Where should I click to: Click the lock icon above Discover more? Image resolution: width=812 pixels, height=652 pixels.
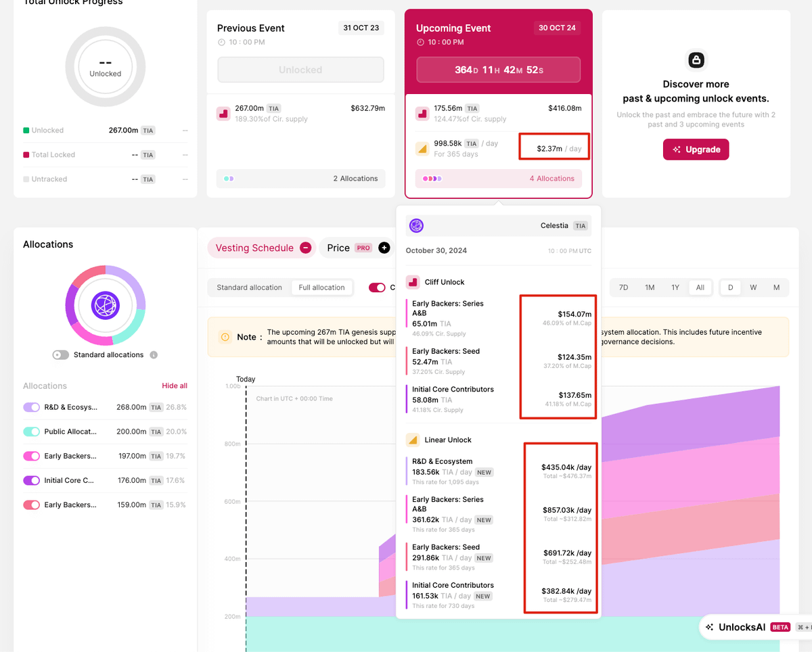pyautogui.click(x=696, y=60)
